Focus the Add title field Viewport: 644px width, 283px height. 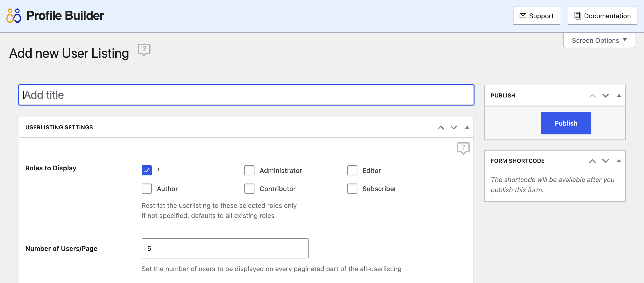[x=246, y=95]
